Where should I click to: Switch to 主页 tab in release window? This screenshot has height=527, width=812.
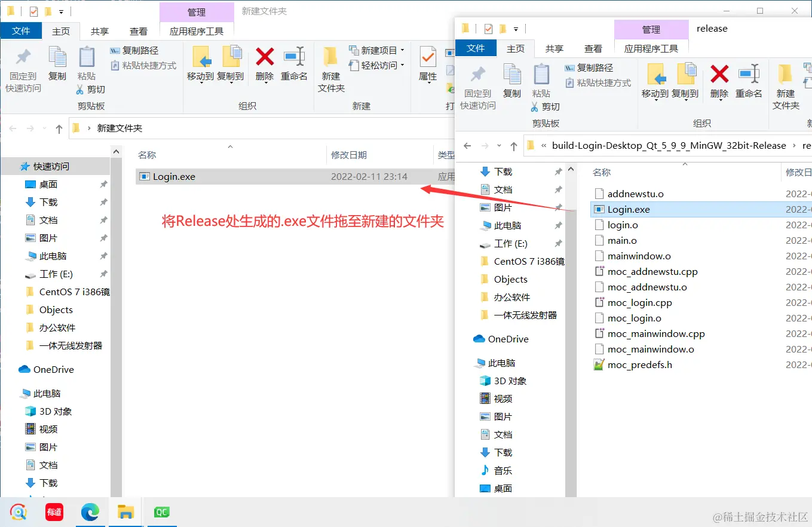(x=516, y=48)
